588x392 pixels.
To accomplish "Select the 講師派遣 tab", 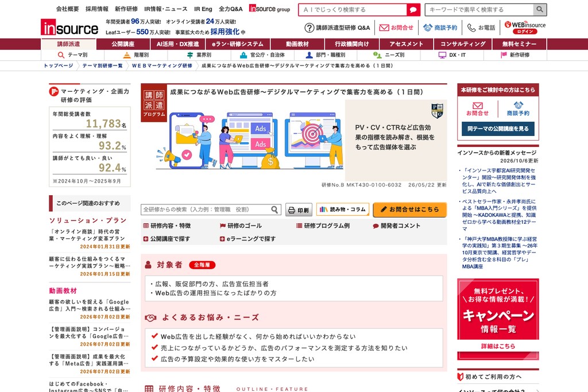I will tap(69, 44).
